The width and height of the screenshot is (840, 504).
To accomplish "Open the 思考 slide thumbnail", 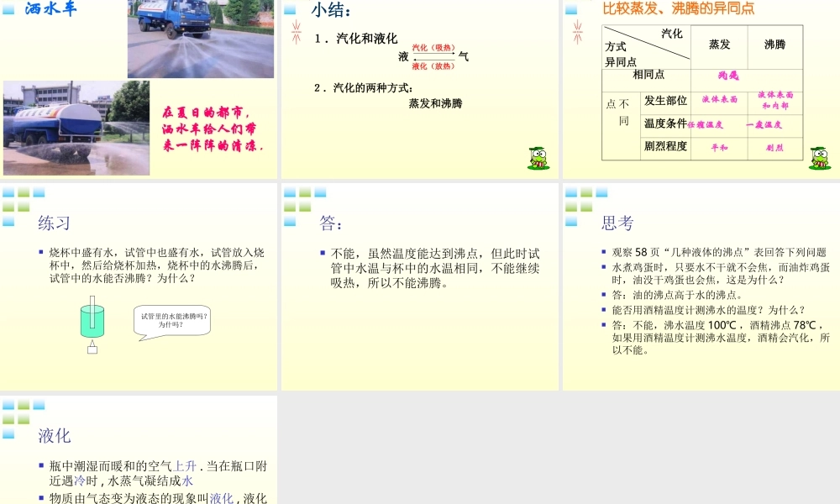I will pos(701,286).
